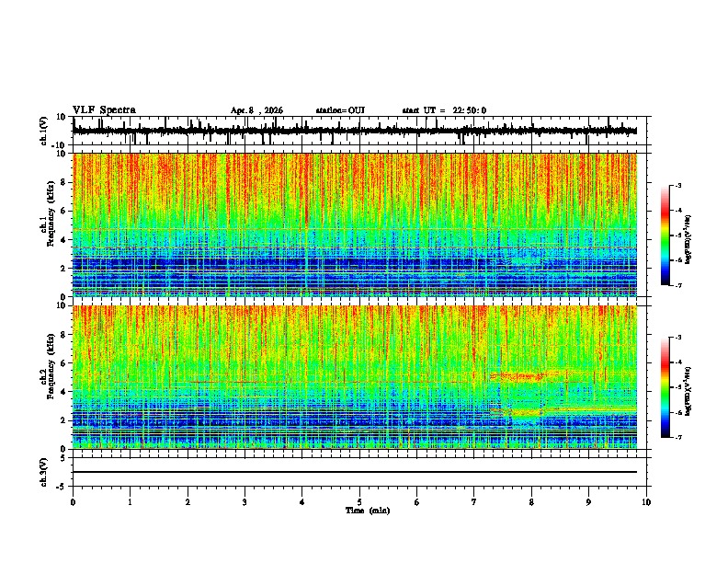Select the "start UT = 22:50: 0" text
This screenshot has height=563, width=728.
point(444,110)
